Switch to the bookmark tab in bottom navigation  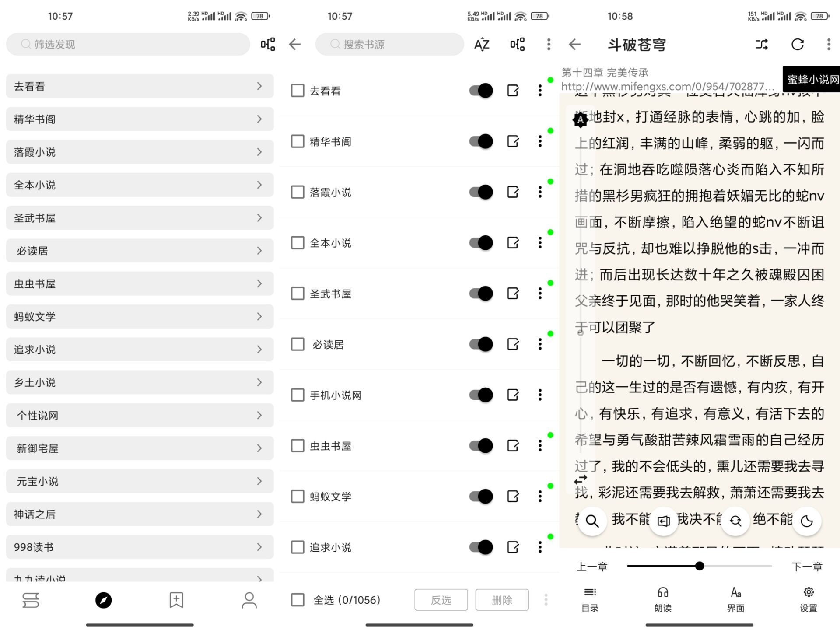click(176, 600)
